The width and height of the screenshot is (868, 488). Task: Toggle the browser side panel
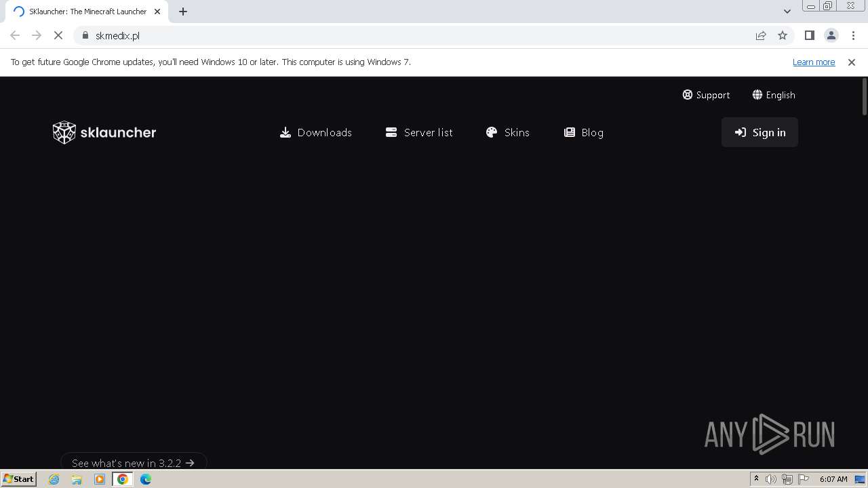[x=809, y=35]
